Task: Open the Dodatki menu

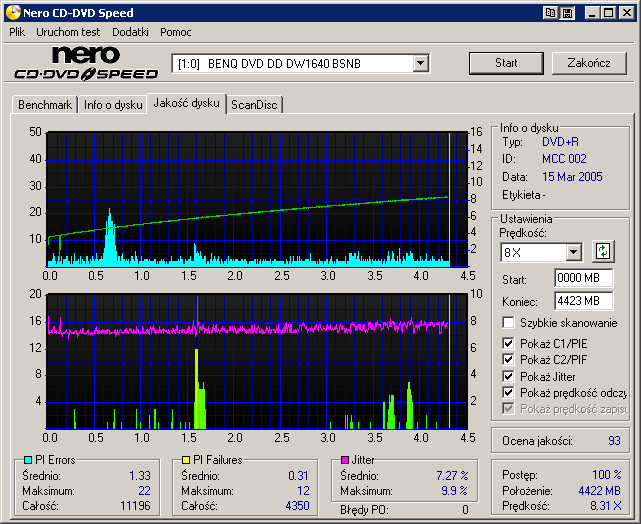Action: coord(130,32)
